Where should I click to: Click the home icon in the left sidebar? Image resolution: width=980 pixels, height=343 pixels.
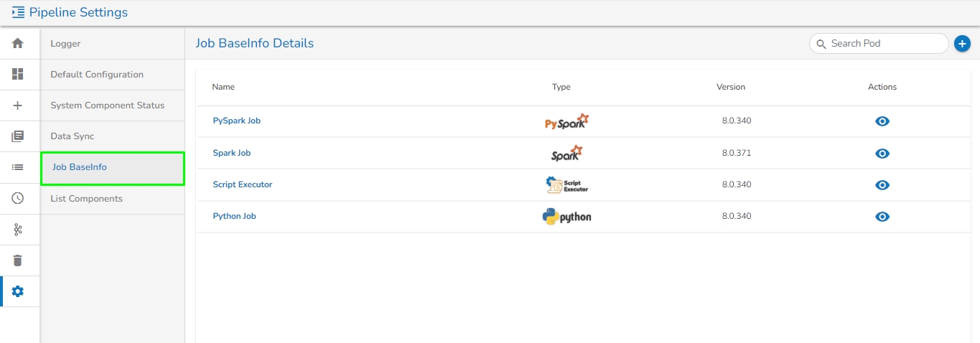[x=18, y=43]
